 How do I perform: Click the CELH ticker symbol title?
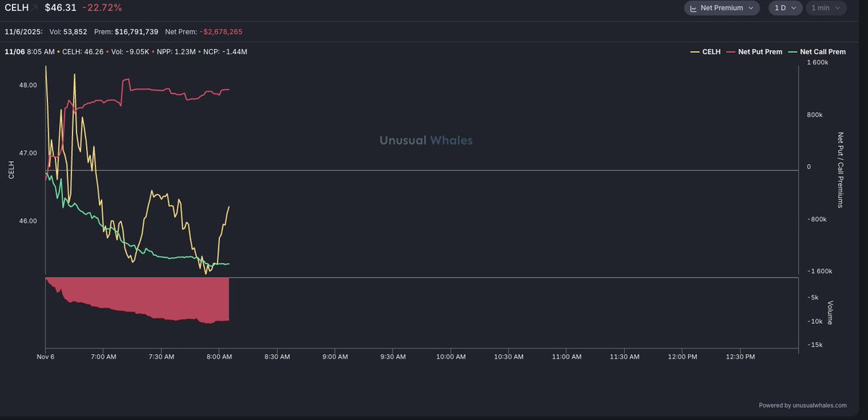coord(17,8)
